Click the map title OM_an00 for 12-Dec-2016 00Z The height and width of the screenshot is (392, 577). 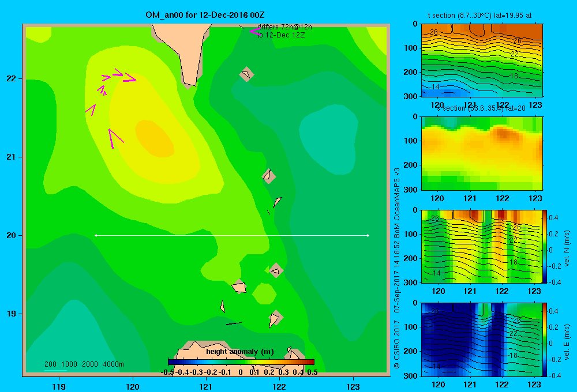point(205,15)
